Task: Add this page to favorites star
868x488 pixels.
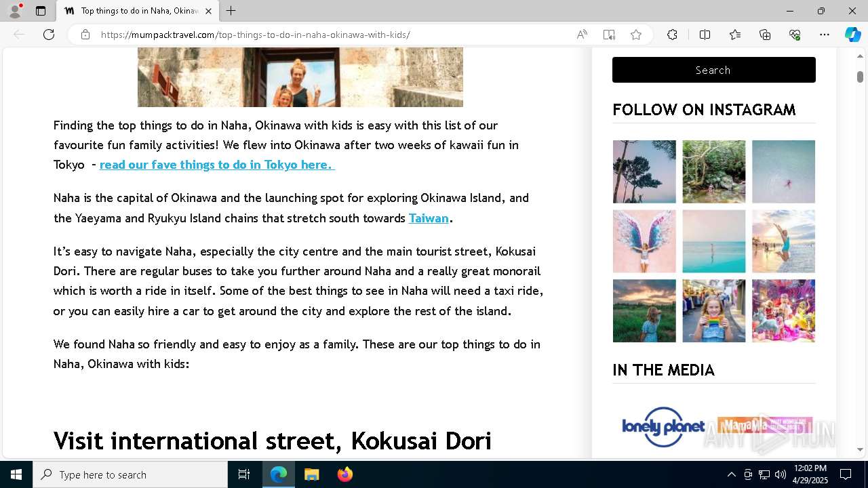Action: (636, 35)
